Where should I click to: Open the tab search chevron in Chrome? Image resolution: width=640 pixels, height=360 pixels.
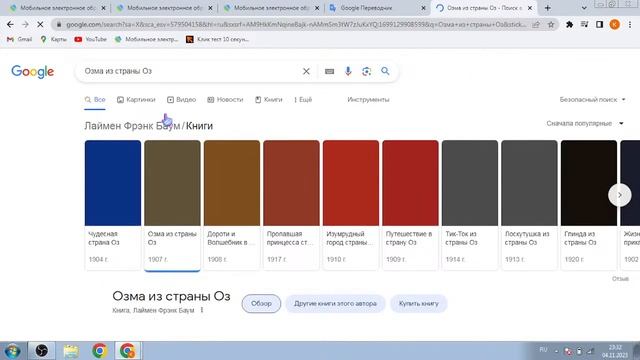point(584,8)
